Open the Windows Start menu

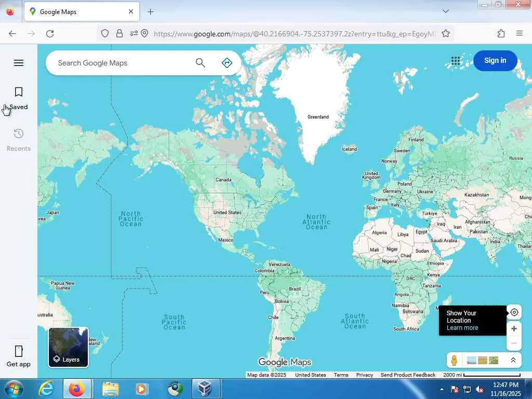[x=13, y=389]
